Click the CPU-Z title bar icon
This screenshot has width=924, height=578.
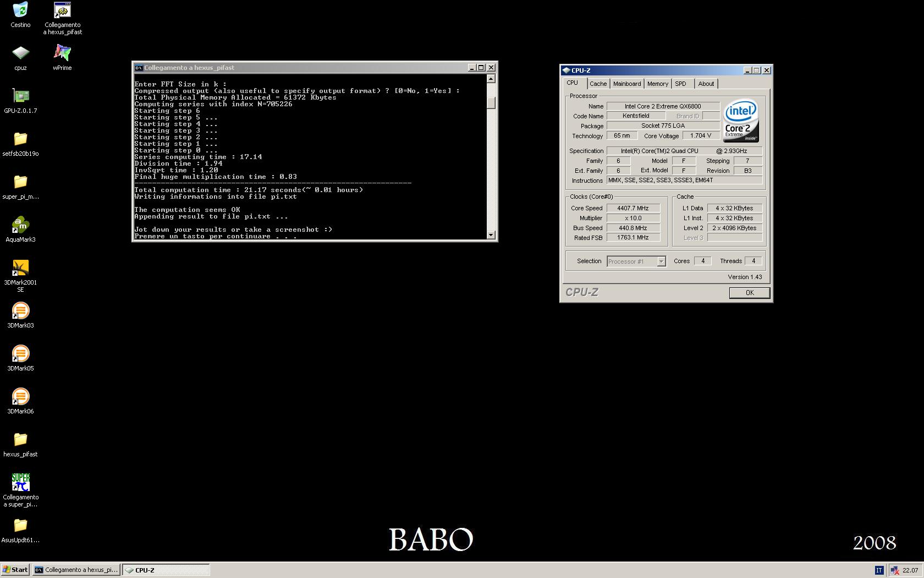pos(566,70)
